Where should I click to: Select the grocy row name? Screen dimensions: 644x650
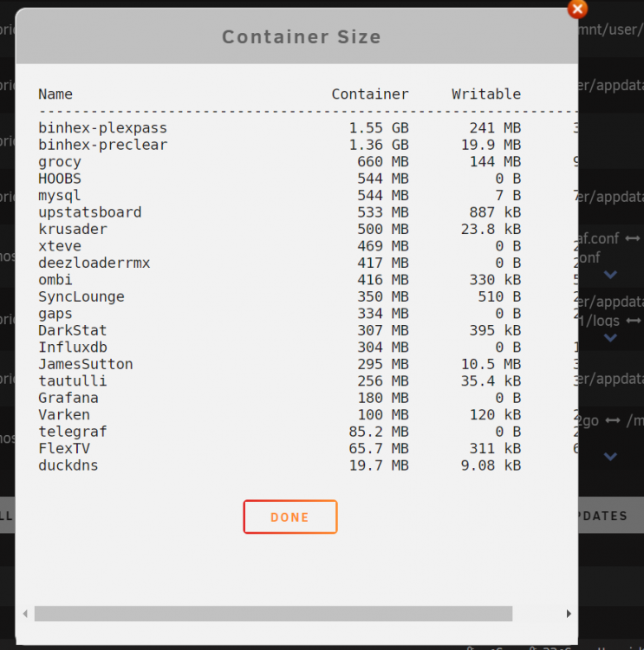coord(60,162)
